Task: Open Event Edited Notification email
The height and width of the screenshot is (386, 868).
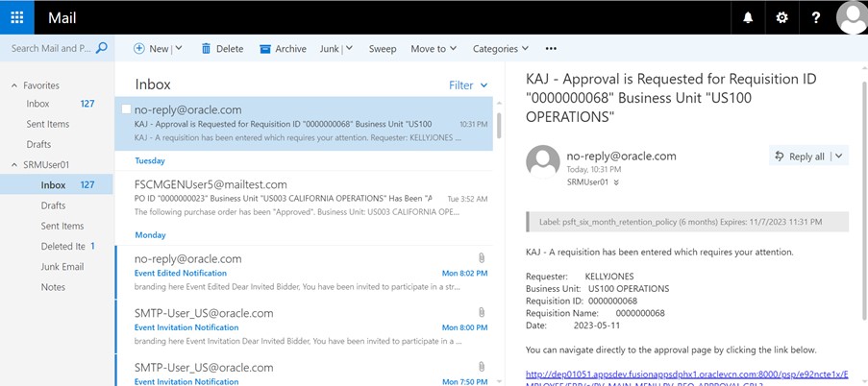Action: [x=304, y=273]
